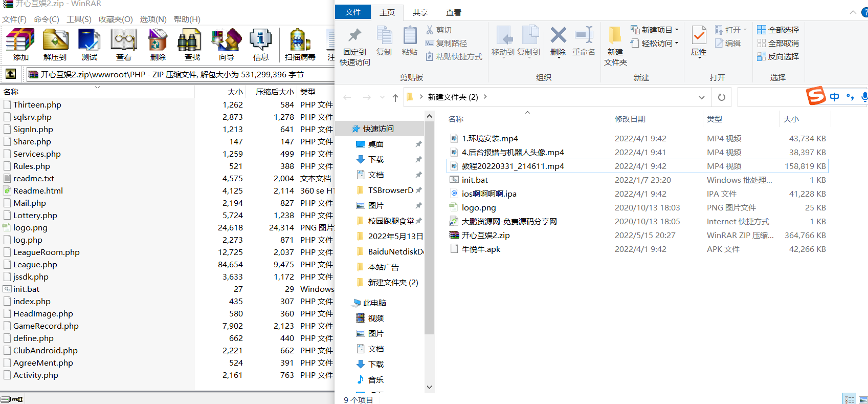Expand the address bar history dropdown
Image resolution: width=868 pixels, height=404 pixels.
(701, 97)
